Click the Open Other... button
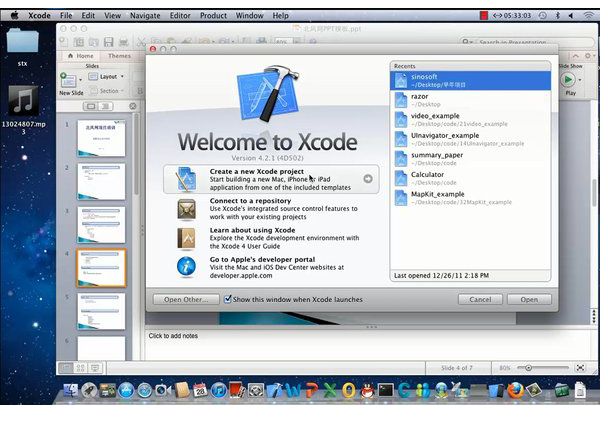608x421 pixels. coord(186,299)
